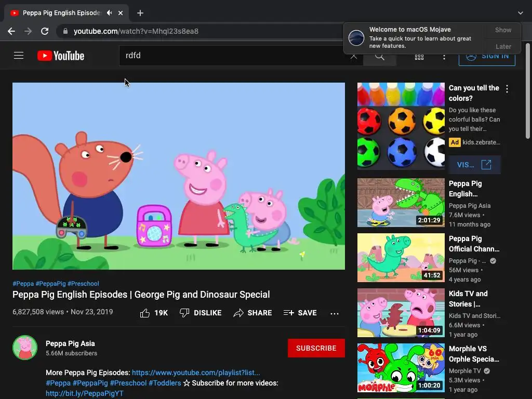
Task: Click the site lock icon
Action: pyautogui.click(x=65, y=31)
